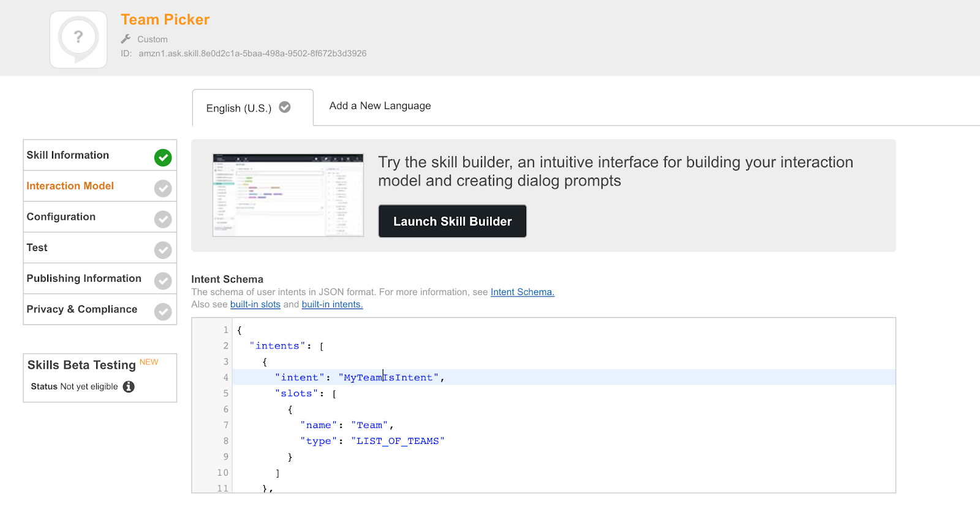
Task: Click the "Team" name value
Action: 369,426
